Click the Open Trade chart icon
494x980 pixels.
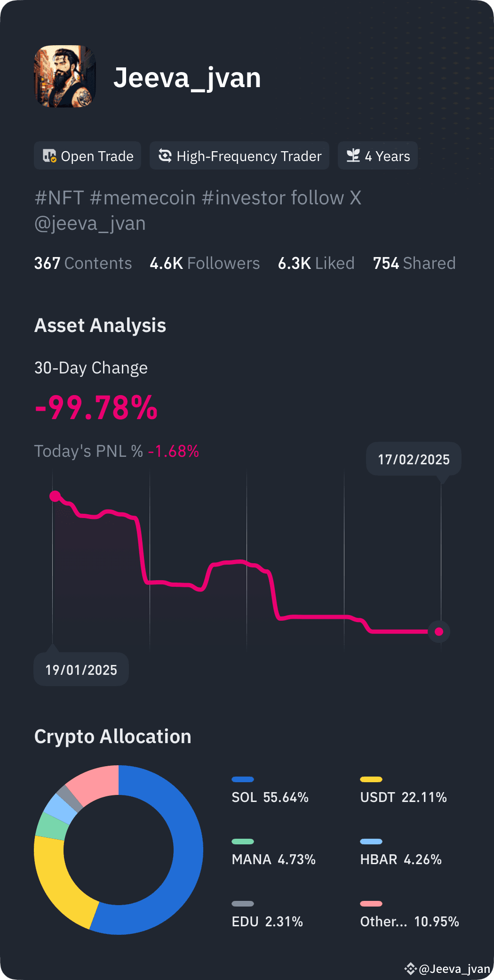point(50,155)
